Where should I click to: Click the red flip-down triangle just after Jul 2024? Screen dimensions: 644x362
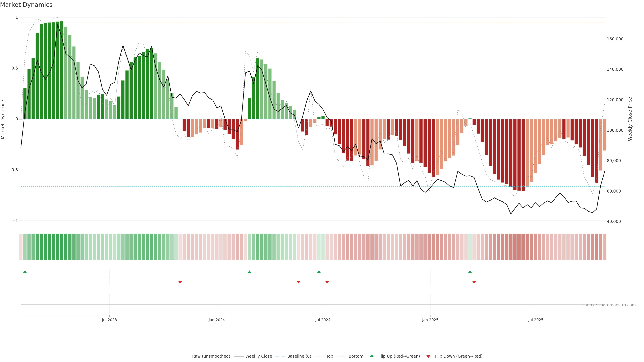tap(327, 282)
